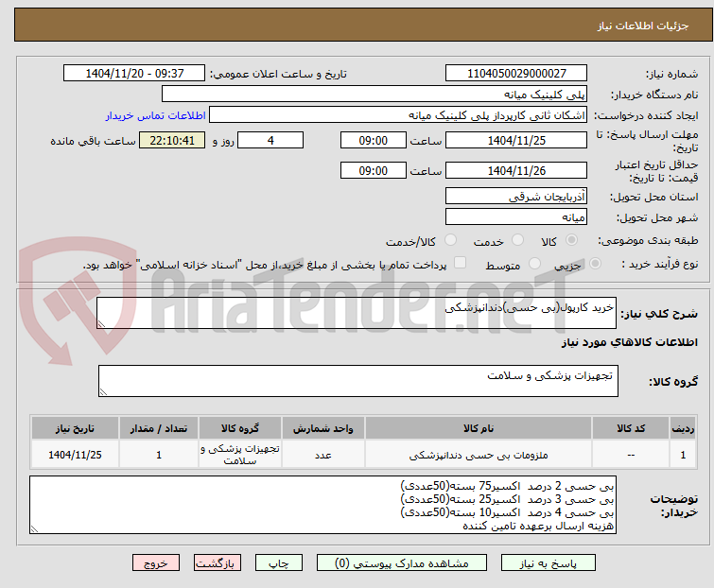Click the طبقه بندی موضوعی label
The image size is (714, 588).
coord(648,240)
